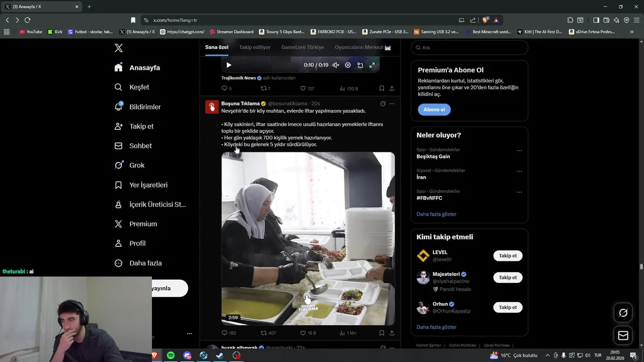The height and width of the screenshot is (362, 644).
Task: Open Boşuna Tıklama profile avatar
Action: [x=212, y=107]
